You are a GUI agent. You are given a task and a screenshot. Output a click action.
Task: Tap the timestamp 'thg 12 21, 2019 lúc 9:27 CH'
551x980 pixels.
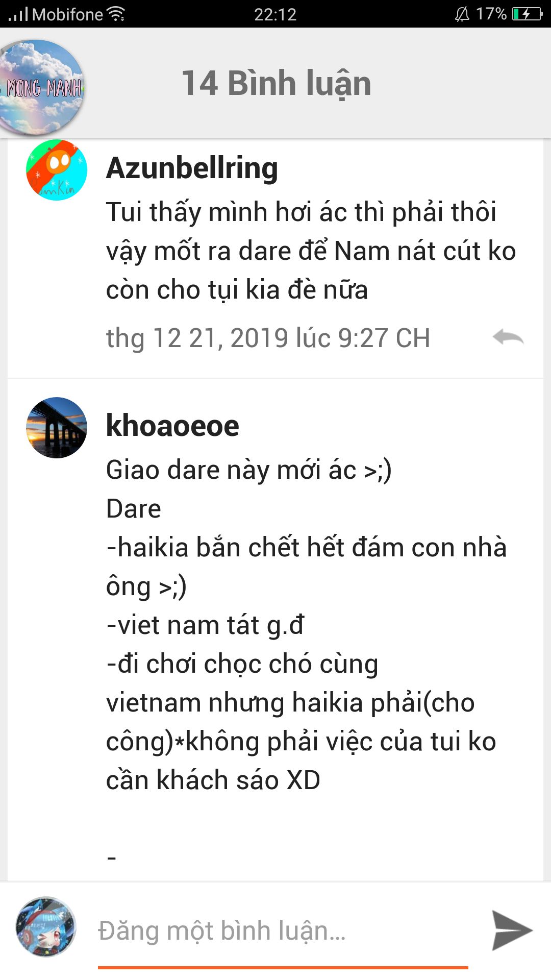click(268, 338)
